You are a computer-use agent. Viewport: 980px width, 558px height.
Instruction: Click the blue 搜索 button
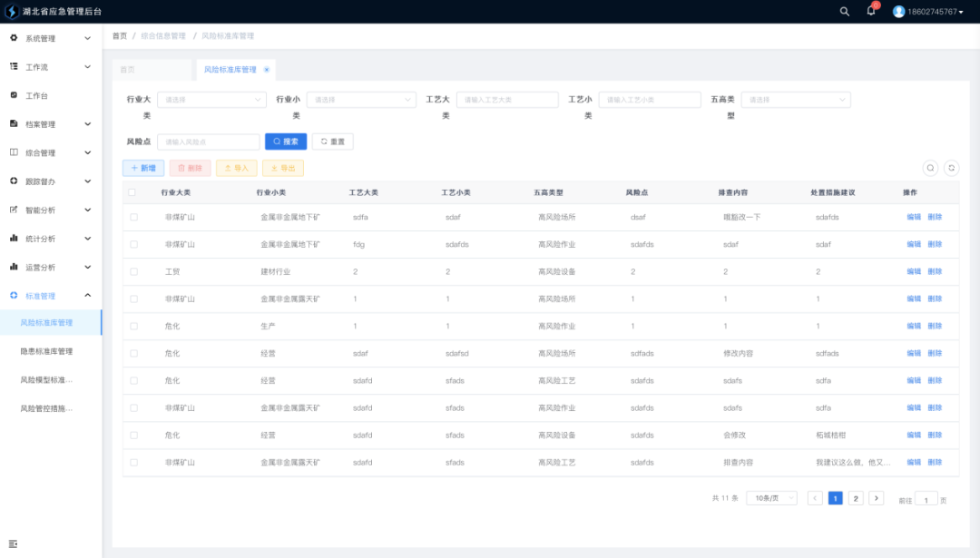pyautogui.click(x=286, y=142)
